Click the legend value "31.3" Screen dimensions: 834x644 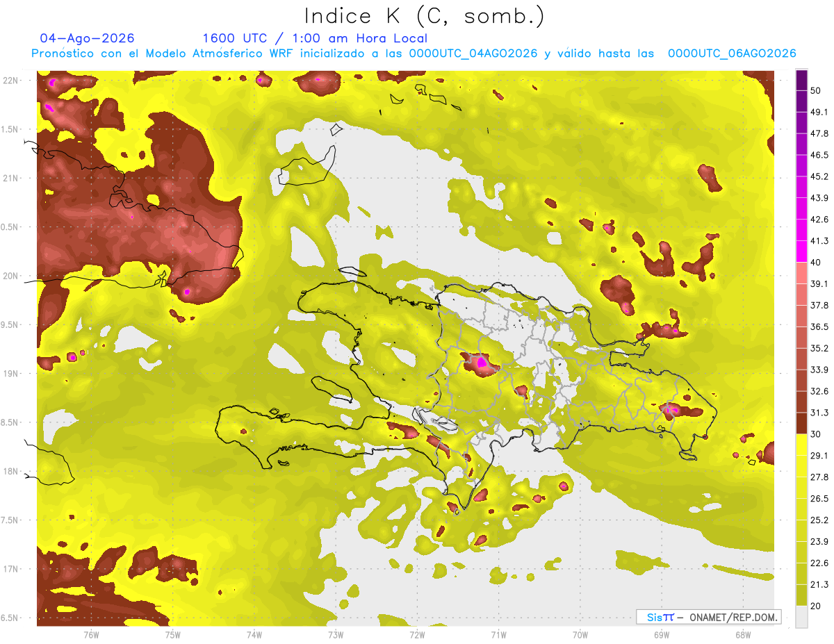point(819,413)
